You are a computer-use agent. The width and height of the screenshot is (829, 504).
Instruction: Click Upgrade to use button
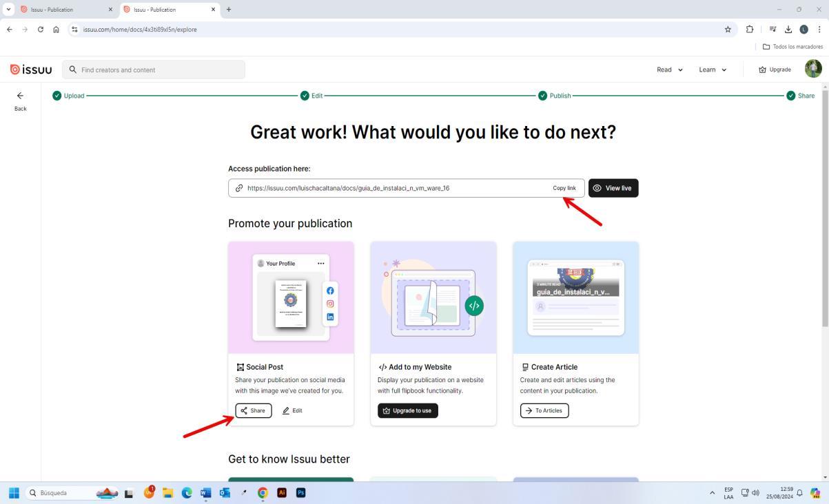point(408,410)
